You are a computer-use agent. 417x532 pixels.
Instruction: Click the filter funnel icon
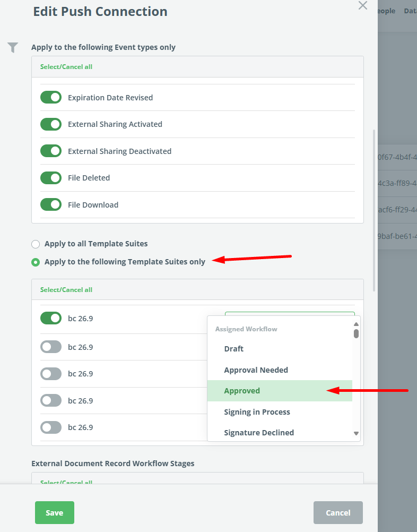(13, 48)
